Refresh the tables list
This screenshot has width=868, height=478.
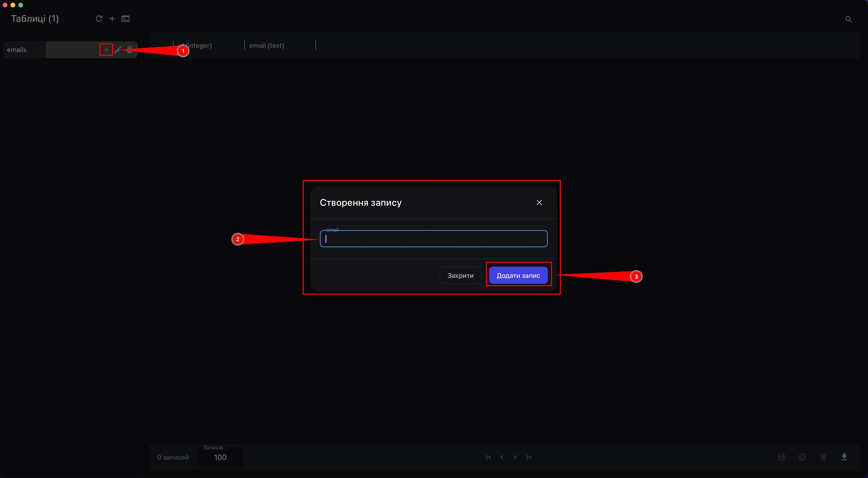pyautogui.click(x=99, y=19)
